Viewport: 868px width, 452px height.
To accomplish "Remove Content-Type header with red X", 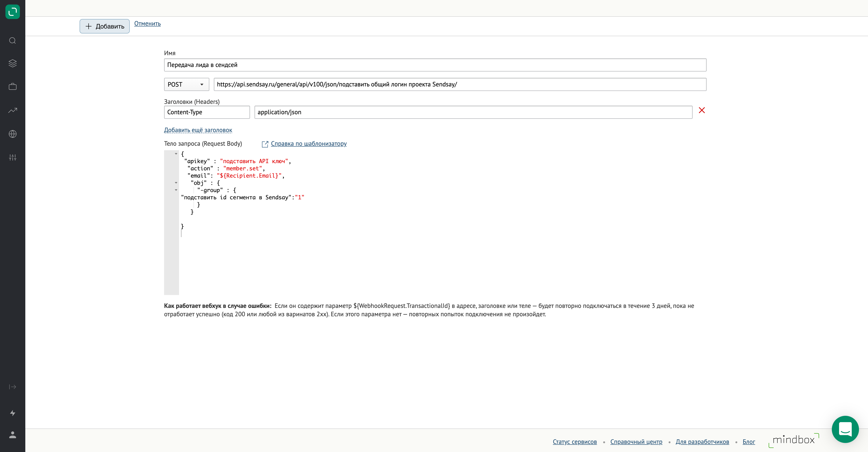I will (x=702, y=110).
